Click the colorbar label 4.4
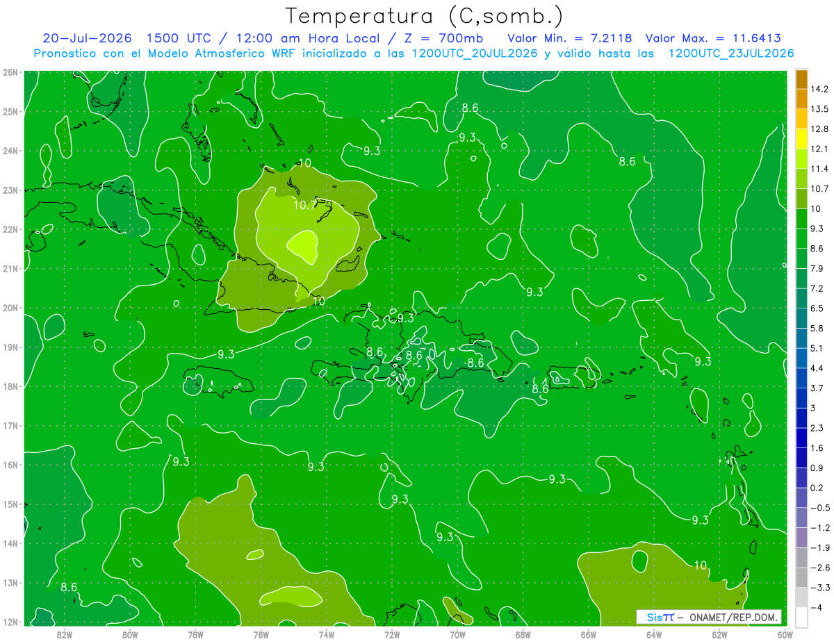 coord(817,368)
